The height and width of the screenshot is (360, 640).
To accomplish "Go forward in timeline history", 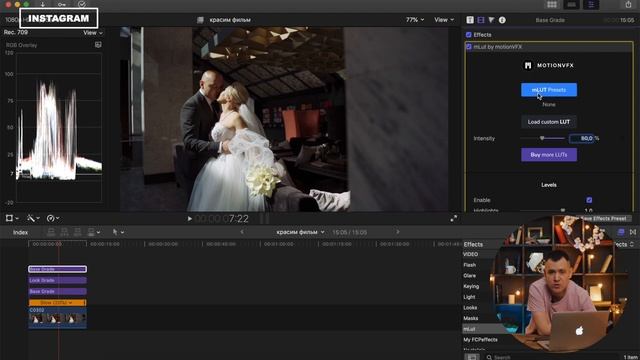I will pyautogui.click(x=398, y=232).
